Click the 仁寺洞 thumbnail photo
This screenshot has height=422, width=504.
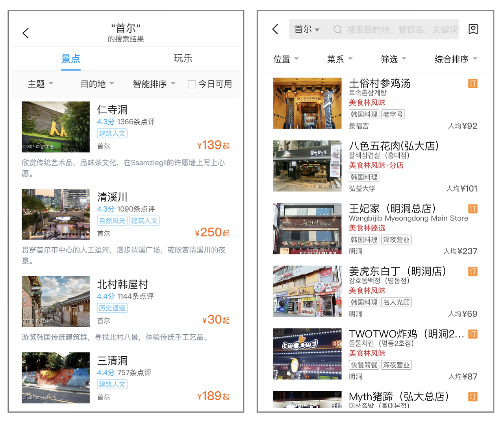[x=56, y=127]
